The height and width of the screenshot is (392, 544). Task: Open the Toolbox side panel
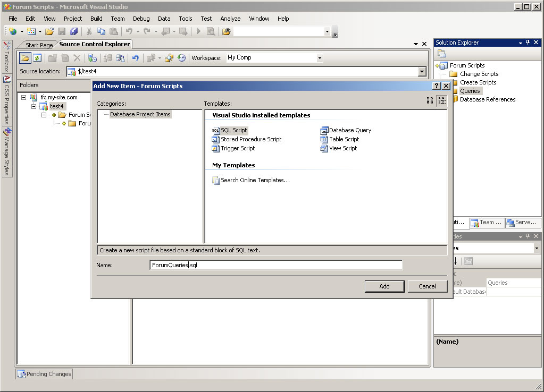(6, 56)
